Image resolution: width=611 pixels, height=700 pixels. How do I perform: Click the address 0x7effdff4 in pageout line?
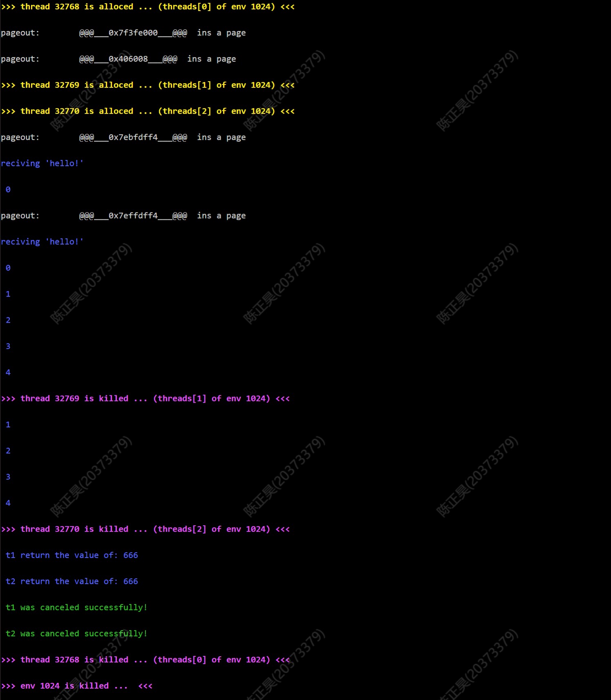point(133,216)
